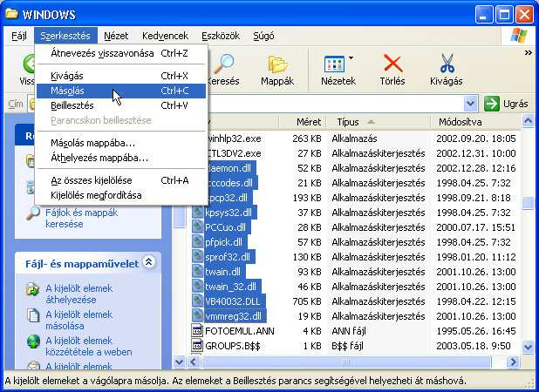This screenshot has height=392, width=539.
Task: Click the twain_32.dll file icon
Action: click(x=197, y=287)
